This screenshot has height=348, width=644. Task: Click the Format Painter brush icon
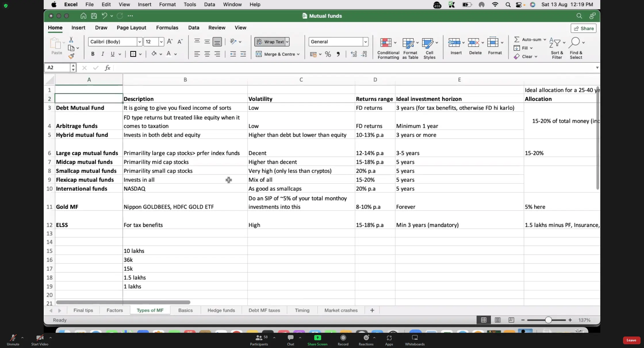[x=71, y=56]
